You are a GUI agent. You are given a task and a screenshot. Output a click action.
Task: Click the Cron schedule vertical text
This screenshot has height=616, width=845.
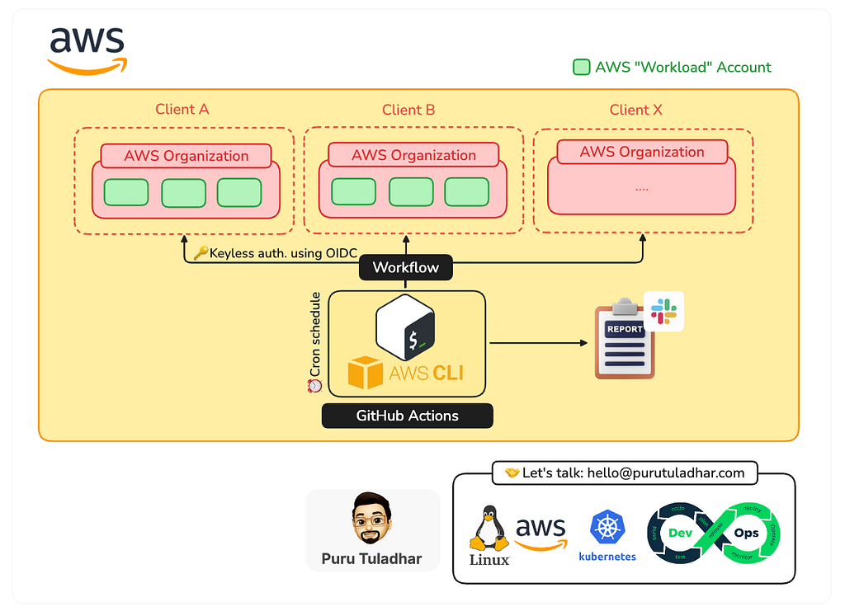315,334
